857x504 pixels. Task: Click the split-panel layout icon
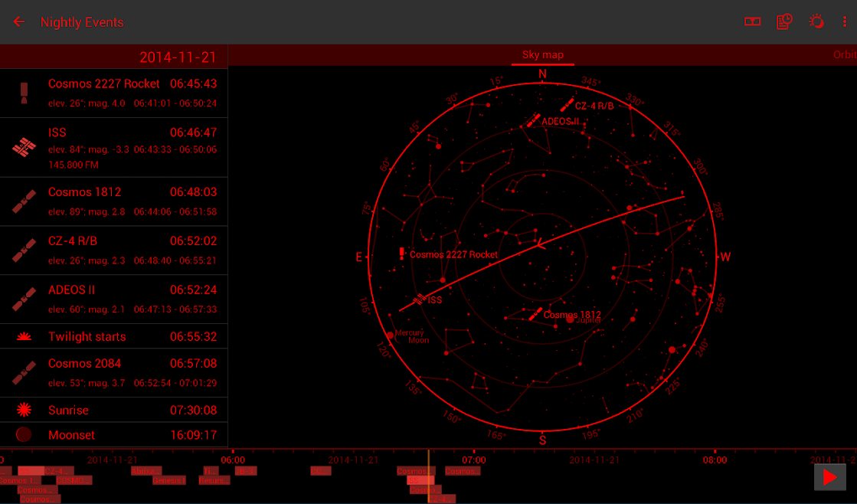(x=752, y=22)
